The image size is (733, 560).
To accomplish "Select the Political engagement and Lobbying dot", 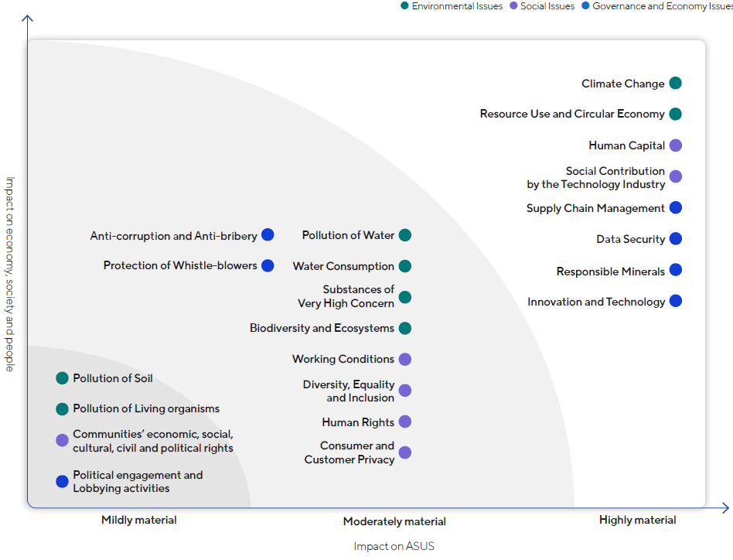I will coord(63,481).
